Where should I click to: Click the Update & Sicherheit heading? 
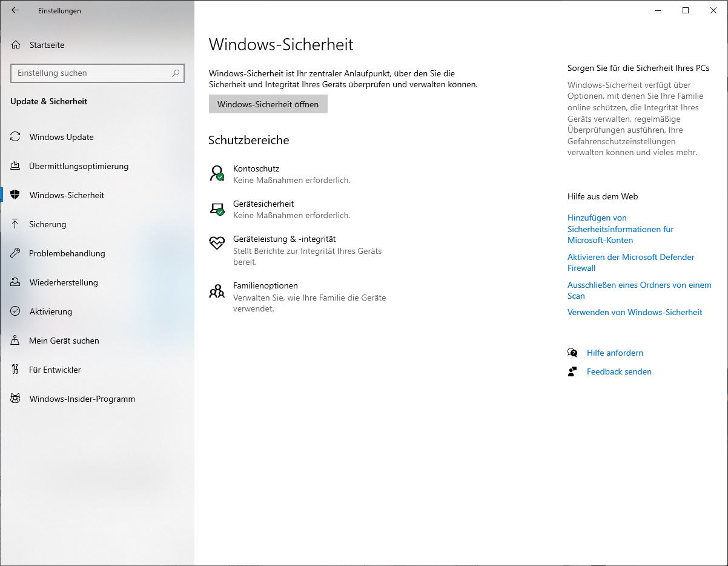click(x=49, y=101)
